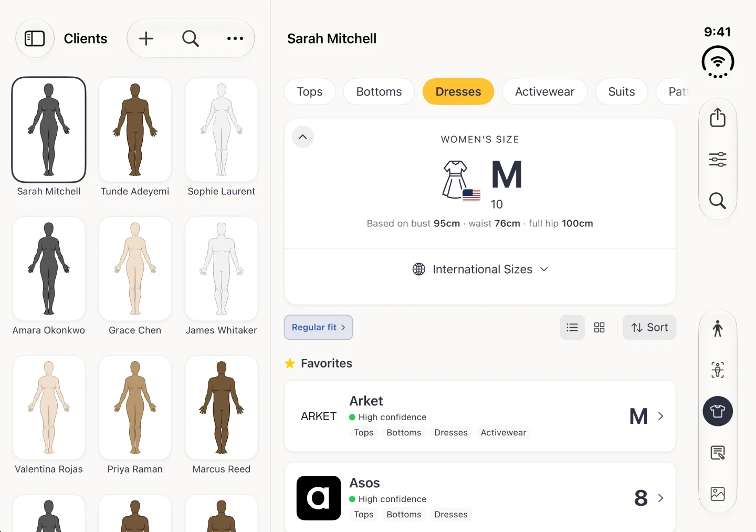This screenshot has height=532, width=756.
Task: Open the body figure view icon
Action: click(718, 329)
